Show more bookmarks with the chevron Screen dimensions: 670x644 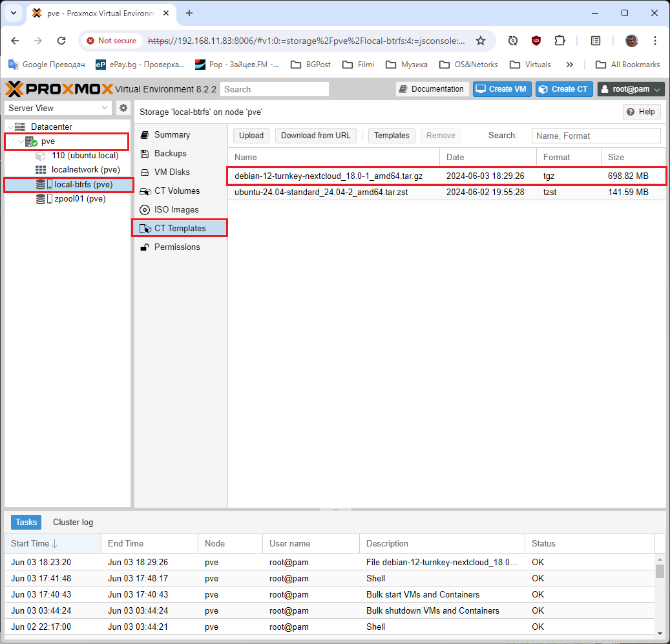point(569,65)
